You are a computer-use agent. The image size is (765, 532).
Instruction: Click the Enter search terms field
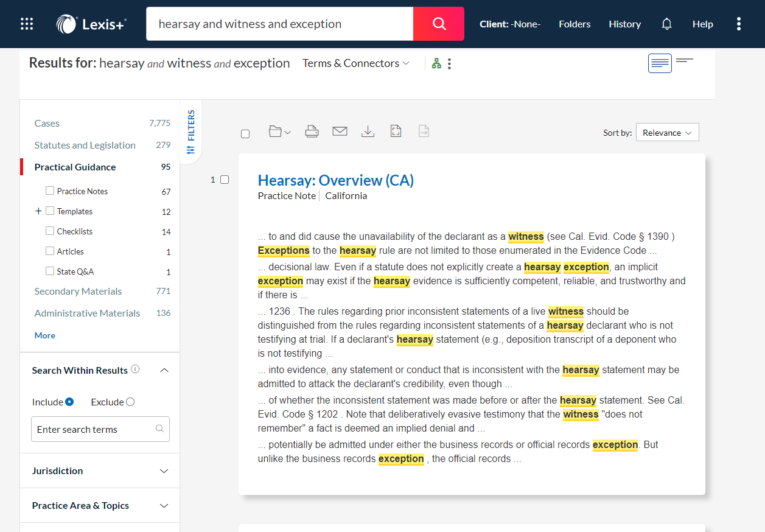[x=100, y=429]
